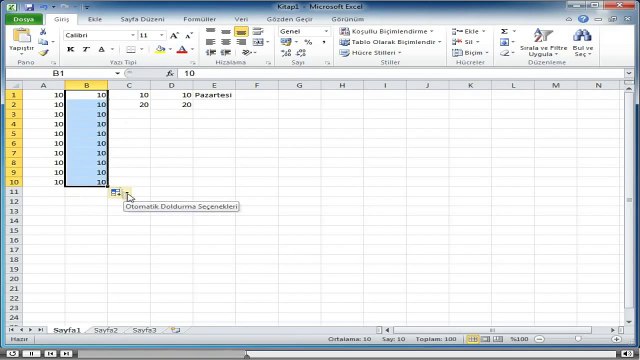Switch to Sayfa Düzeni tab
The image size is (640, 360).
pos(142,19)
